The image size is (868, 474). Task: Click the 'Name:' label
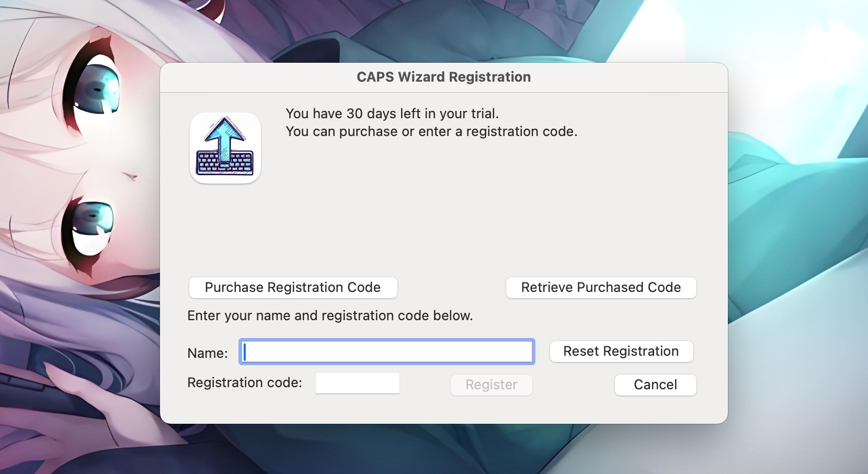coord(208,353)
